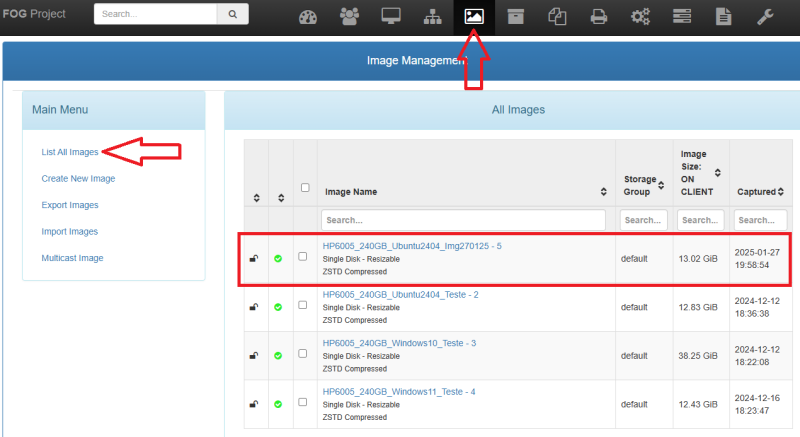Viewport: 800px width, 437px height.
Task: Select Export Images menu item
Action: 70,205
